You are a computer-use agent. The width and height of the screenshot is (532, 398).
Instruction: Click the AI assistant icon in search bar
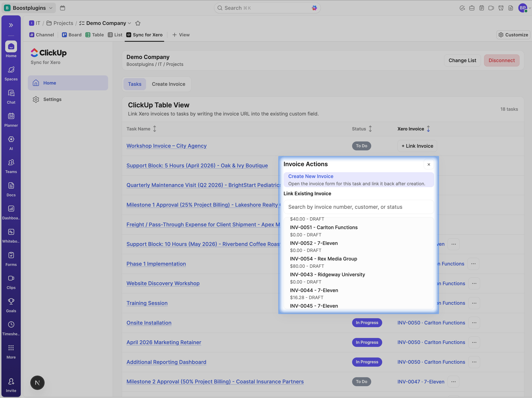click(314, 8)
